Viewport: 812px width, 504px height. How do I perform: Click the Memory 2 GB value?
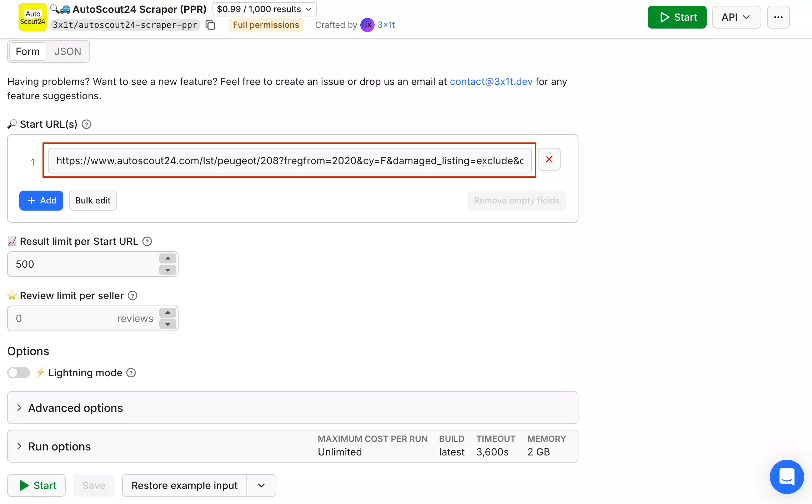pos(538,452)
